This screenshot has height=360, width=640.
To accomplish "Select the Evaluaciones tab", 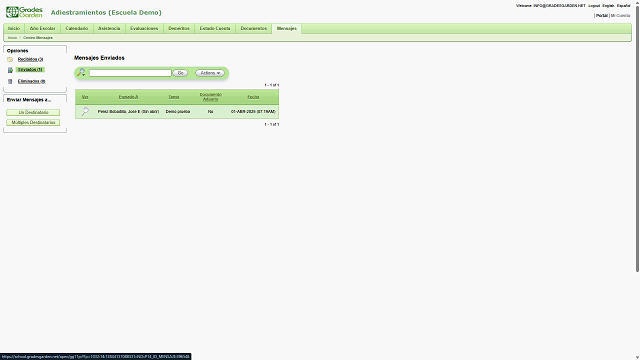I will click(144, 29).
